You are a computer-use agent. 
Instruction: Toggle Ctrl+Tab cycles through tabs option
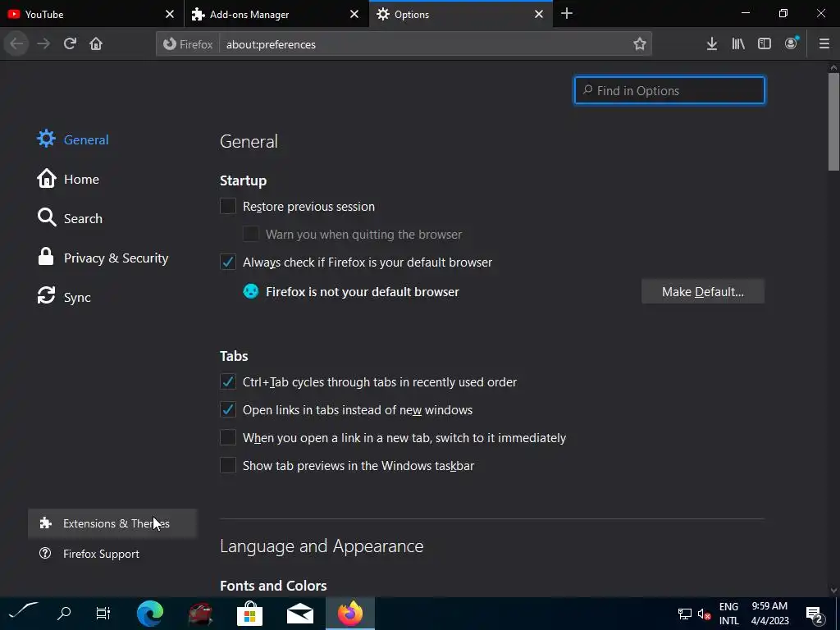(x=228, y=382)
